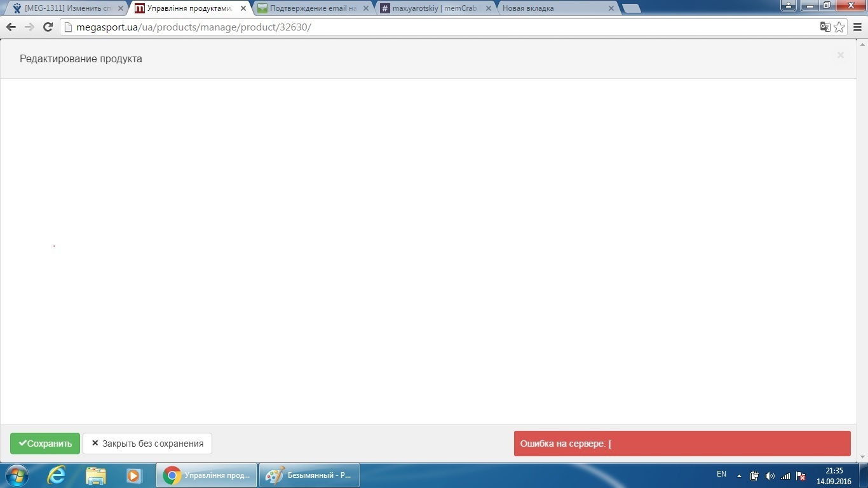868x488 pixels.
Task: Click the address bar with the megasport.ua URL
Action: click(x=438, y=27)
